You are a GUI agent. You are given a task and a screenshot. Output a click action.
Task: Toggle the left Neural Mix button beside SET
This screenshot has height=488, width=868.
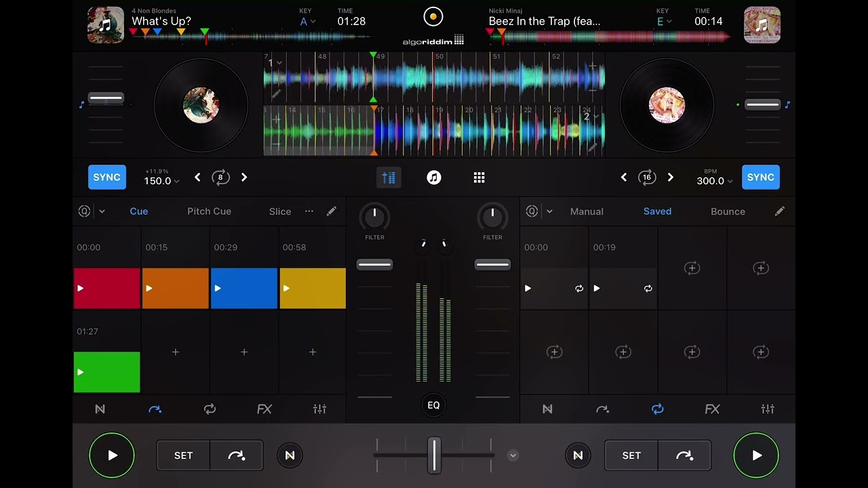(x=290, y=455)
